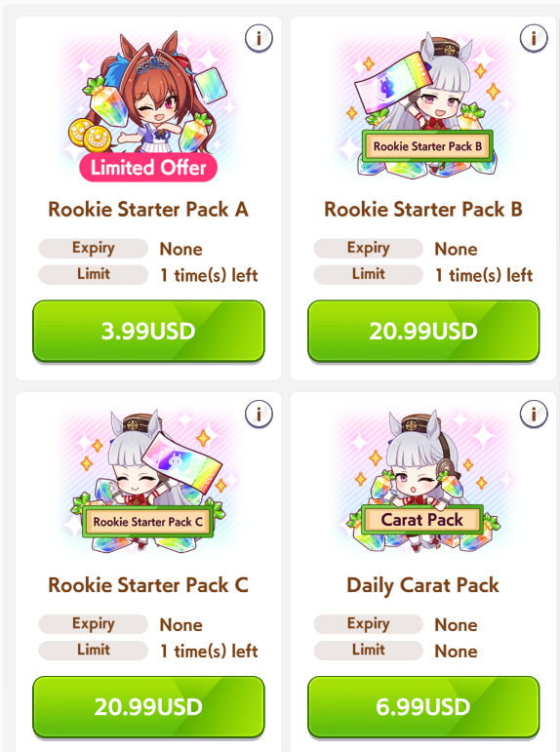Image resolution: width=560 pixels, height=752 pixels.
Task: Open info for Rookie Starter Pack C
Action: pos(259,414)
